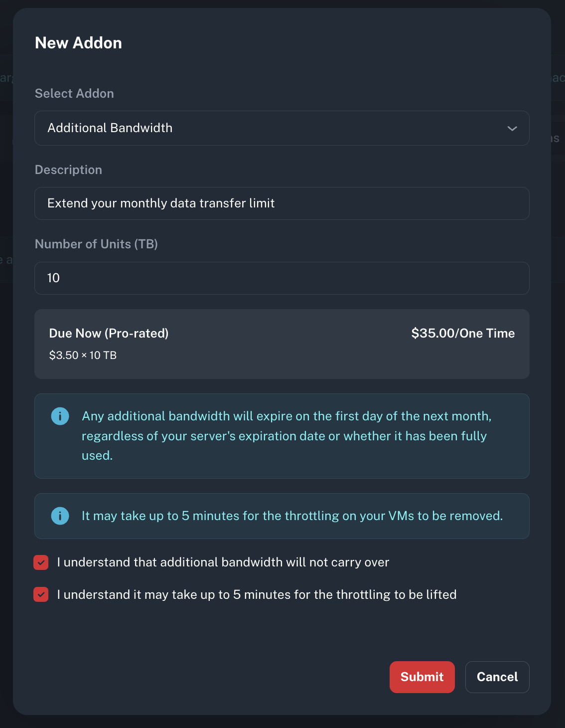Click the info icon beside throttling notice
Screen dimensions: 565x728
click(x=60, y=516)
